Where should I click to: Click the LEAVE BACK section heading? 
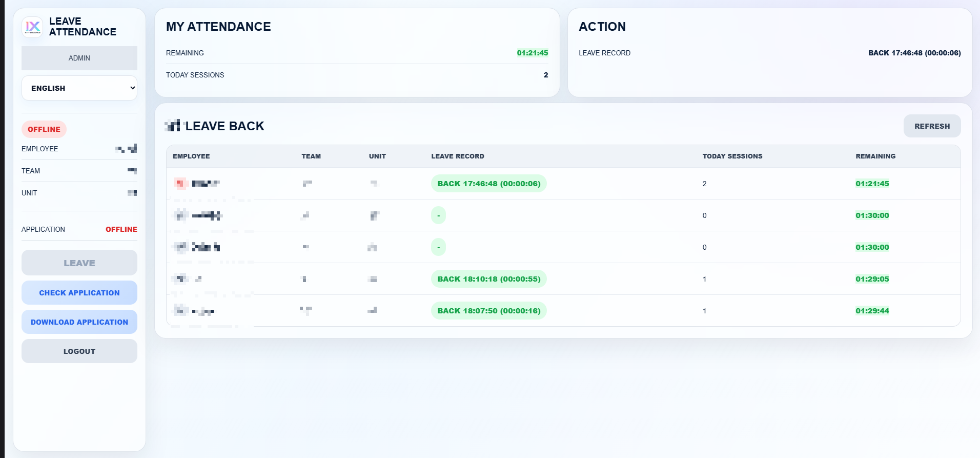click(x=224, y=126)
